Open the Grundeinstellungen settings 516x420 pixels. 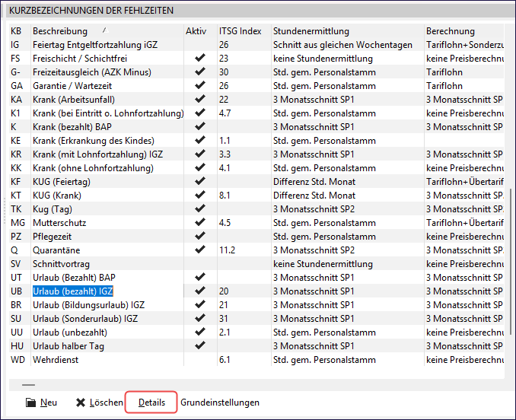tap(220, 402)
